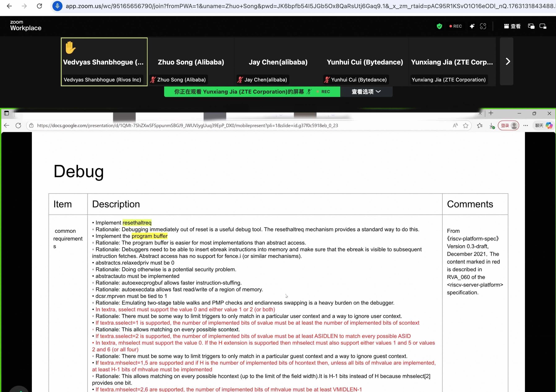556x392 pixels.
Task: Select the Vedvyas Shanbhogue participant tile
Action: coord(104,62)
